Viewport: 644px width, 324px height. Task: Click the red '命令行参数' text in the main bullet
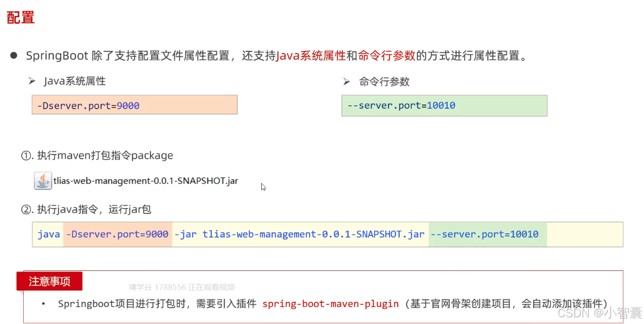coord(386,56)
